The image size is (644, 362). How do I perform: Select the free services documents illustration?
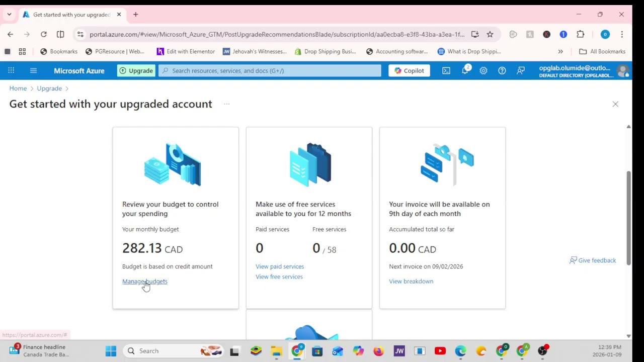click(310, 164)
